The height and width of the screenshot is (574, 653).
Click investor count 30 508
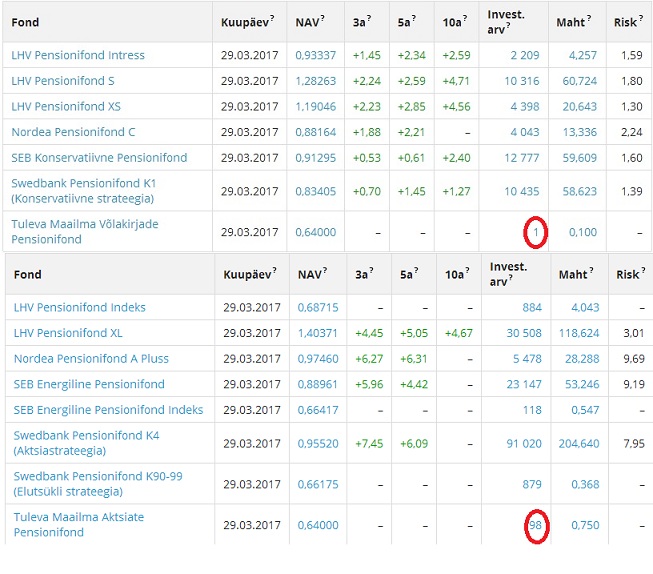(524, 333)
